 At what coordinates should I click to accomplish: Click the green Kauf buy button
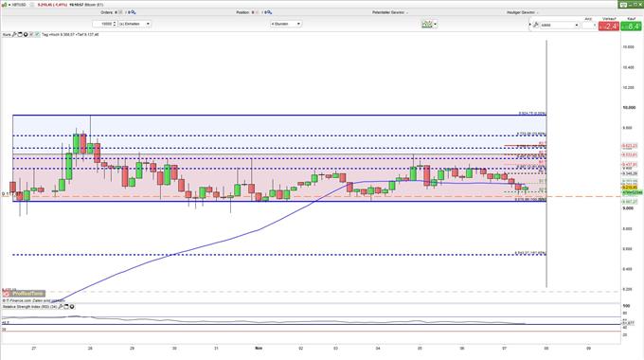point(631,27)
